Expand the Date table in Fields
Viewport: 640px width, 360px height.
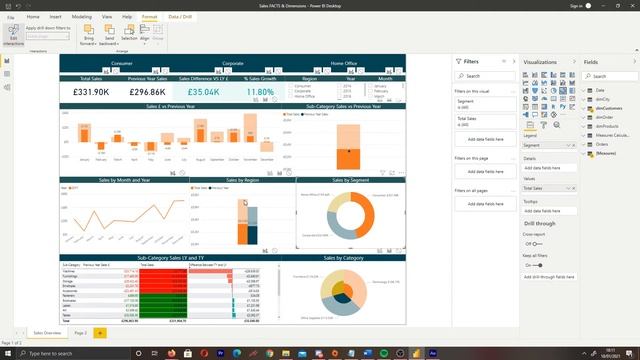pyautogui.click(x=584, y=90)
